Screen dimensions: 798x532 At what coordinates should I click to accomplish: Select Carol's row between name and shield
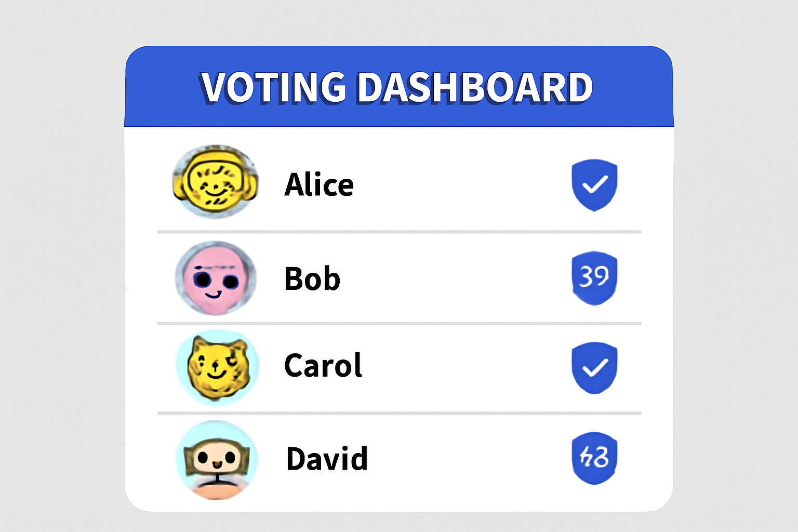click(x=467, y=366)
